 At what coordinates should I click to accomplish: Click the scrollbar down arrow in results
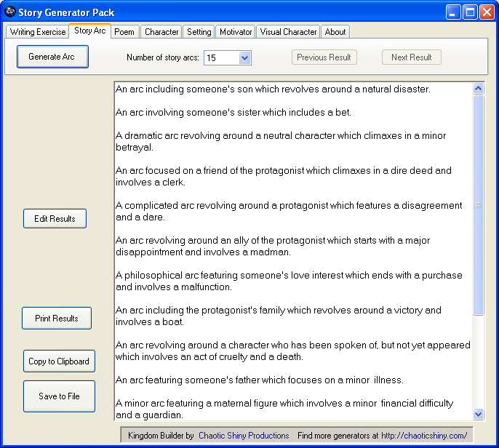coord(479,414)
